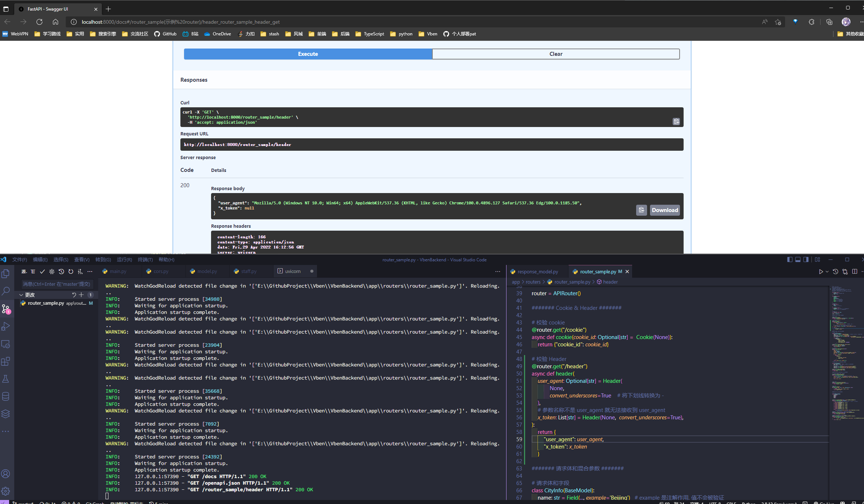This screenshot has width=864, height=504.
Task: Click commit message input box
Action: click(x=57, y=284)
